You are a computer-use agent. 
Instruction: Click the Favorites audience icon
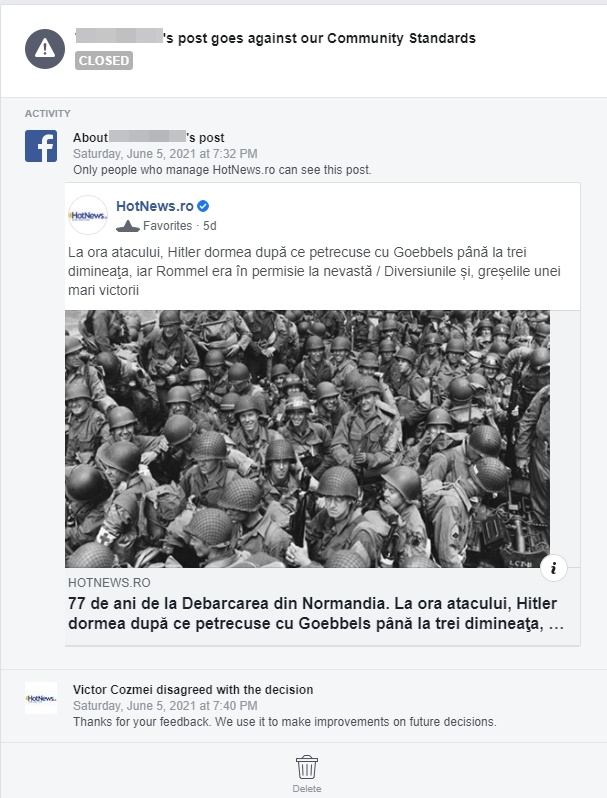tap(128, 226)
